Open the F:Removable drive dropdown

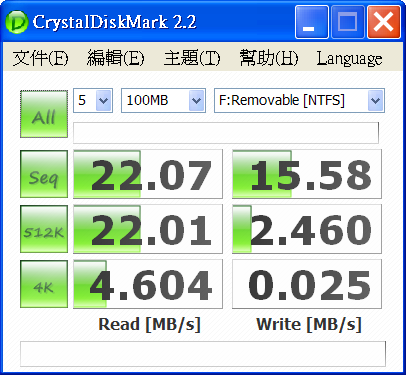point(299,100)
